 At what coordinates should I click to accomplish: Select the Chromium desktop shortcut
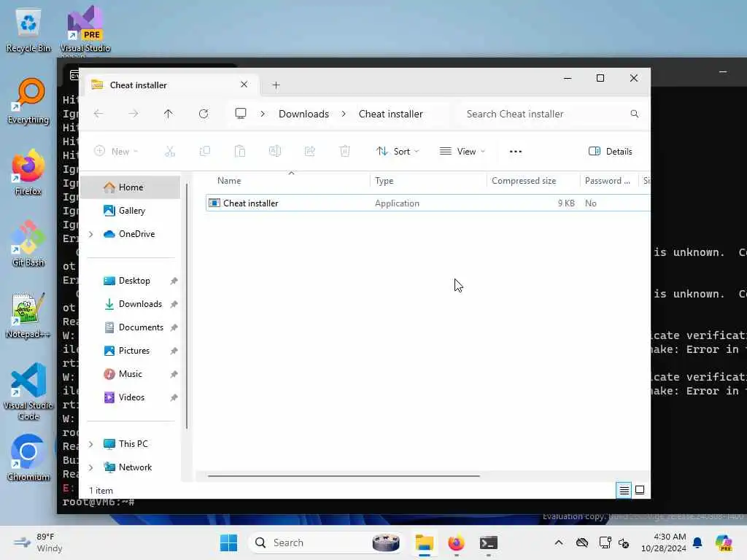click(x=28, y=458)
